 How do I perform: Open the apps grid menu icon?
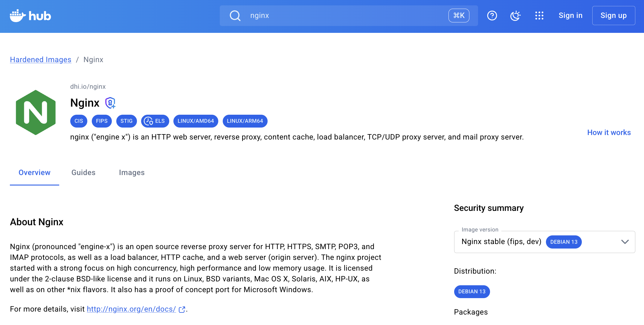point(539,16)
